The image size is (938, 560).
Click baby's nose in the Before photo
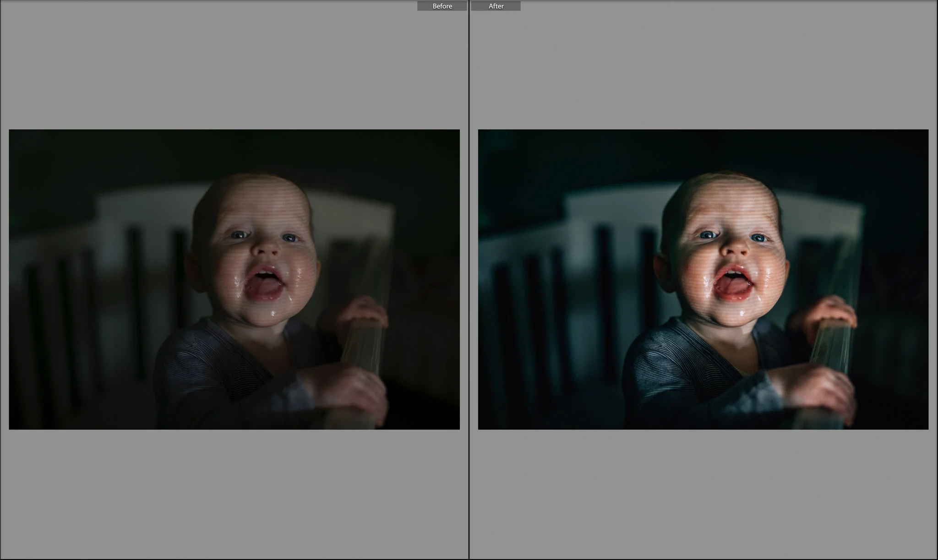click(x=266, y=250)
